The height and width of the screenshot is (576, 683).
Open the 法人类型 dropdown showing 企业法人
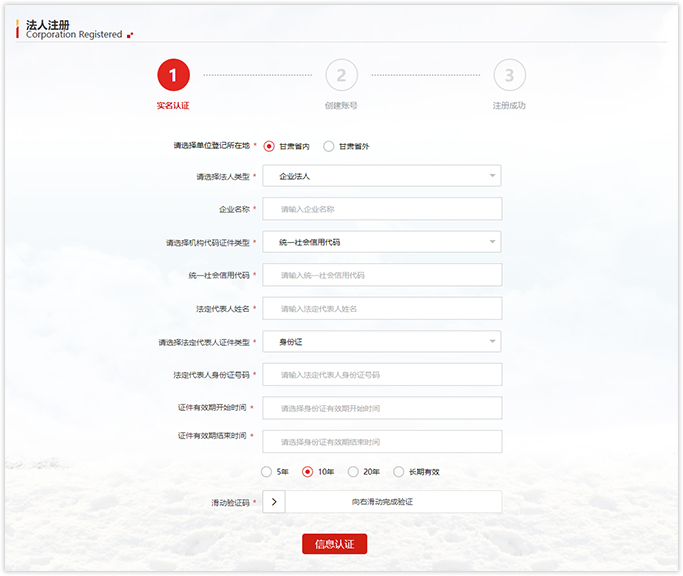click(382, 176)
